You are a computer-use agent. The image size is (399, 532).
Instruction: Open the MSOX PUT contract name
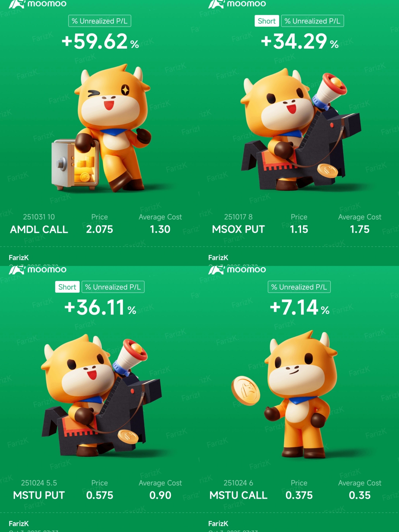238,229
